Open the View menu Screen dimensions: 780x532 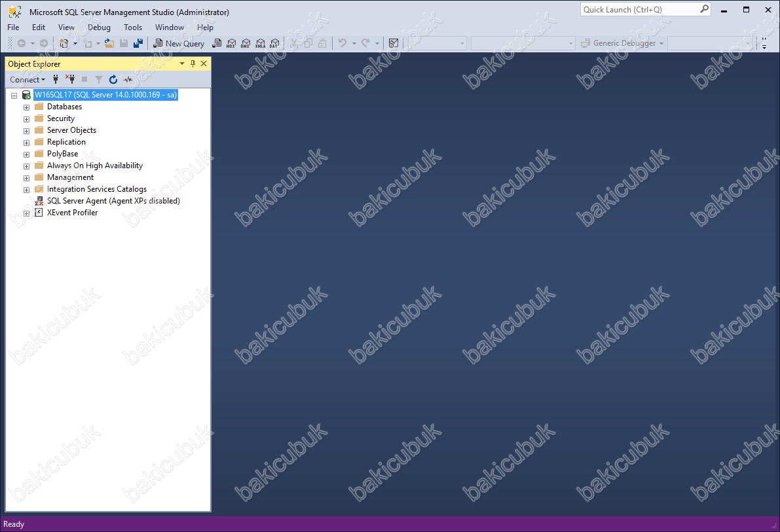[66, 27]
